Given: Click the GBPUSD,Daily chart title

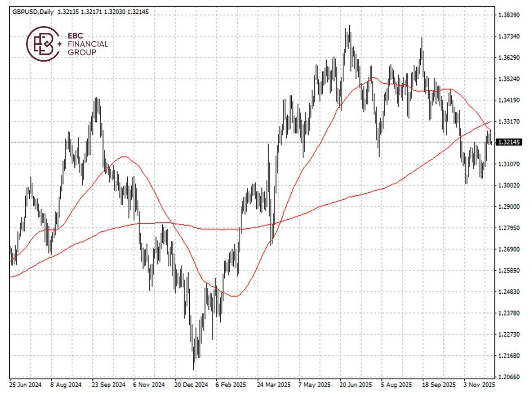Looking at the screenshot, I should pos(31,12).
